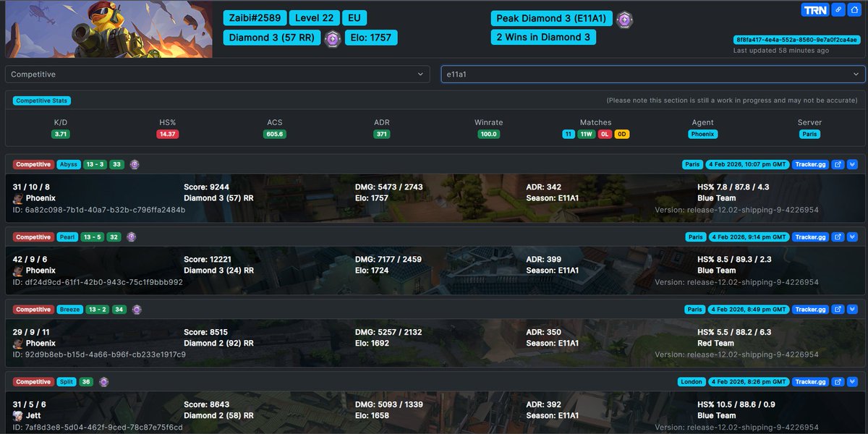868x434 pixels.
Task: Click the Breeze map tag
Action: pos(70,310)
